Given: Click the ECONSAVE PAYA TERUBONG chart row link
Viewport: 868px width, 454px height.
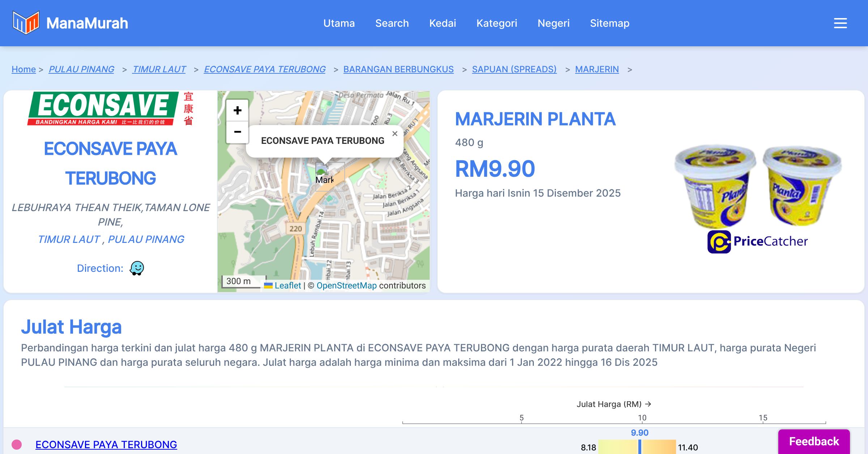Looking at the screenshot, I should point(106,445).
